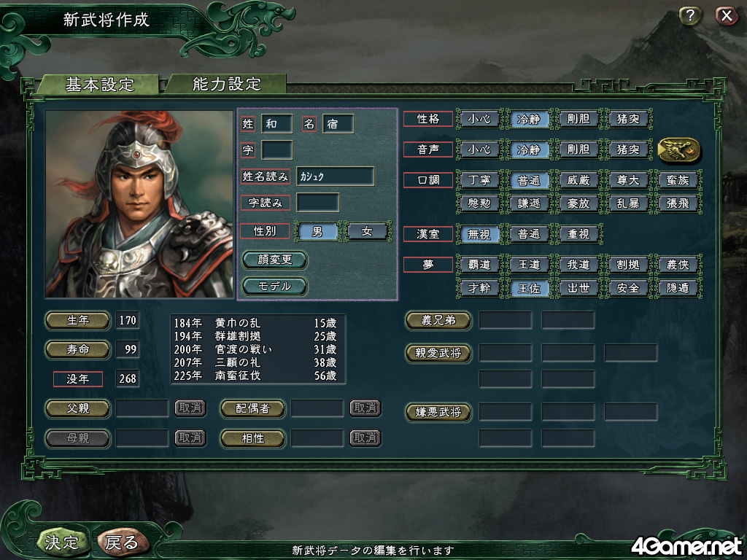Open the 生年 birth year selector
747x560 pixels.
[77, 321]
